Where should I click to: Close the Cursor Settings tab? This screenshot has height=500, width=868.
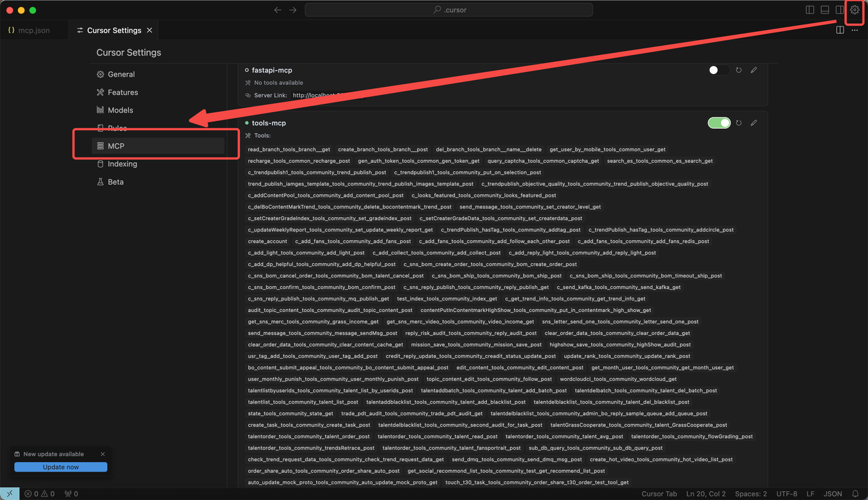pyautogui.click(x=149, y=31)
